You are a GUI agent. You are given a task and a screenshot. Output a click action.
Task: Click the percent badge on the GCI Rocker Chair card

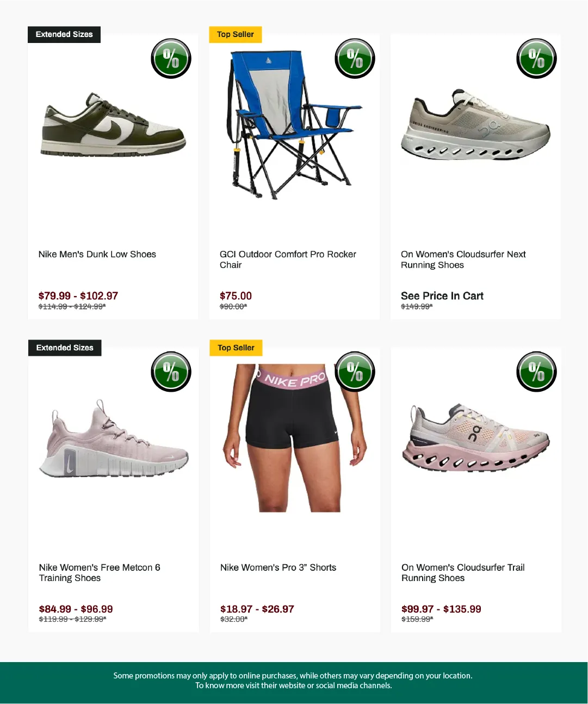355,58
